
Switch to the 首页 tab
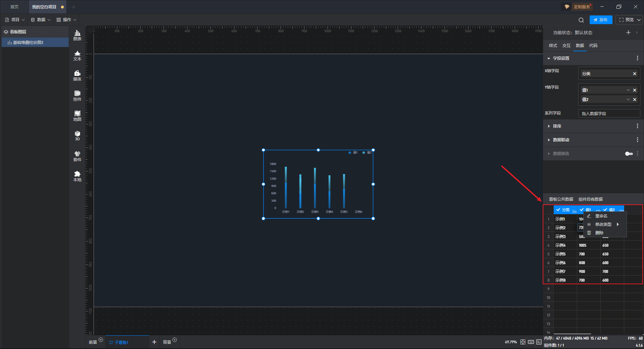coord(14,7)
